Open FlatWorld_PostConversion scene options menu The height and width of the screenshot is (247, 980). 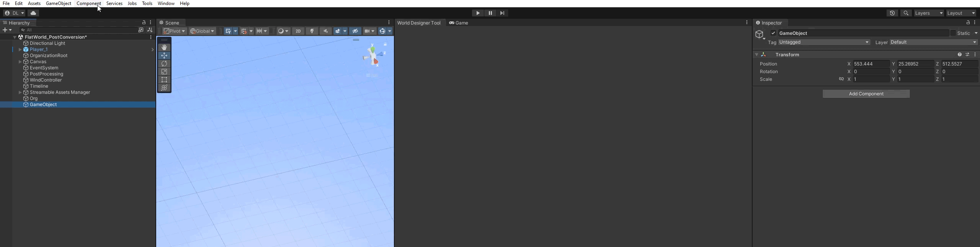(151, 37)
